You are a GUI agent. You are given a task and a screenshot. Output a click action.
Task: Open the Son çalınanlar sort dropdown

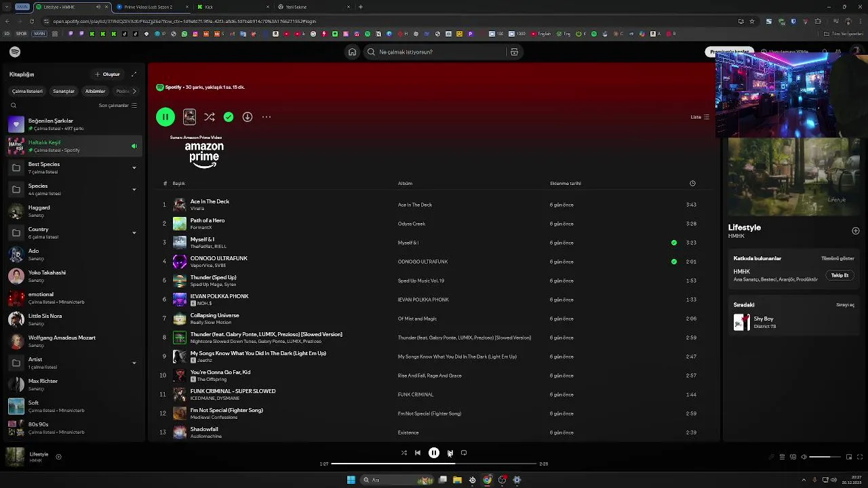[117, 106]
